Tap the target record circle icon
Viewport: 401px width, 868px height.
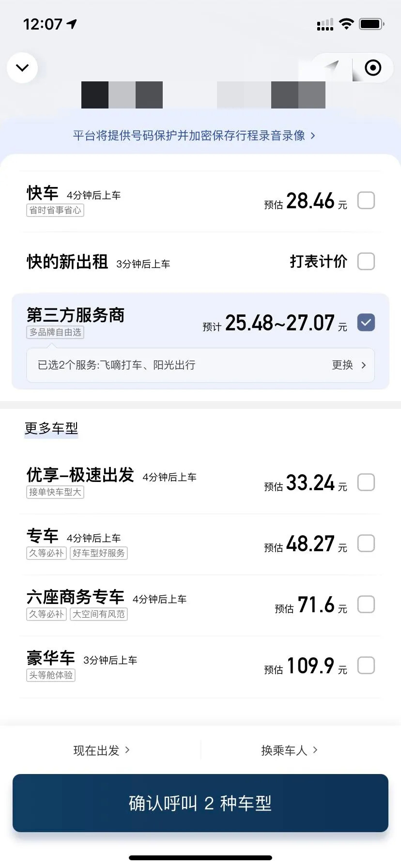(372, 68)
